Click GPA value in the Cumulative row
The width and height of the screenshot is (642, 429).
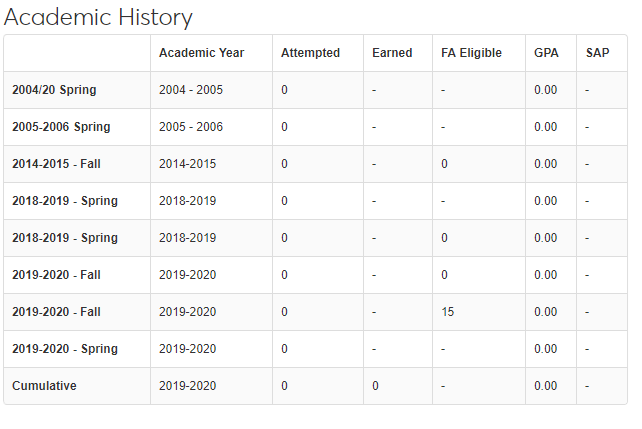click(x=545, y=386)
